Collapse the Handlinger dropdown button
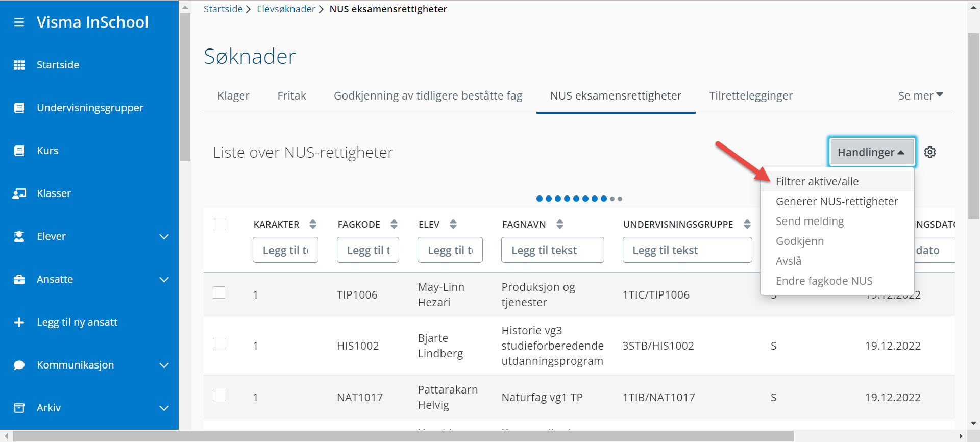The height and width of the screenshot is (442, 980). pos(872,152)
